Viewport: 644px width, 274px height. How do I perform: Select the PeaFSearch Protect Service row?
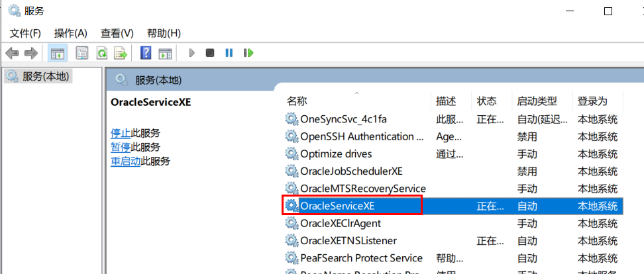tap(453, 258)
